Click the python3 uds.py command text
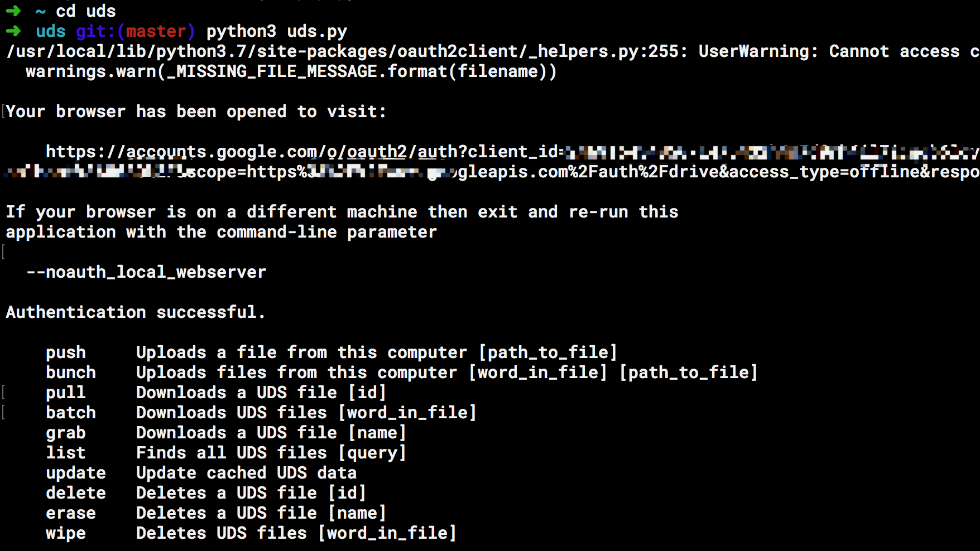Viewport: 980px width, 551px height. [277, 31]
